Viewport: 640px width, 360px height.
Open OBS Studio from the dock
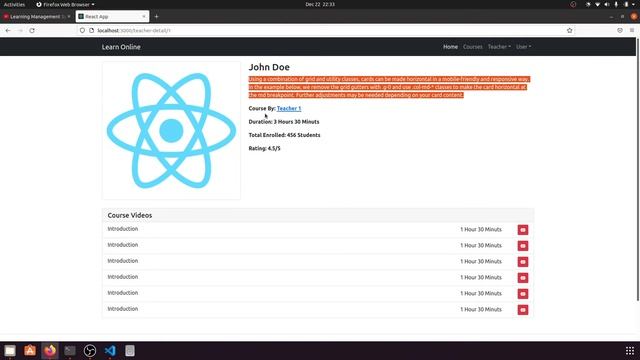(90, 351)
